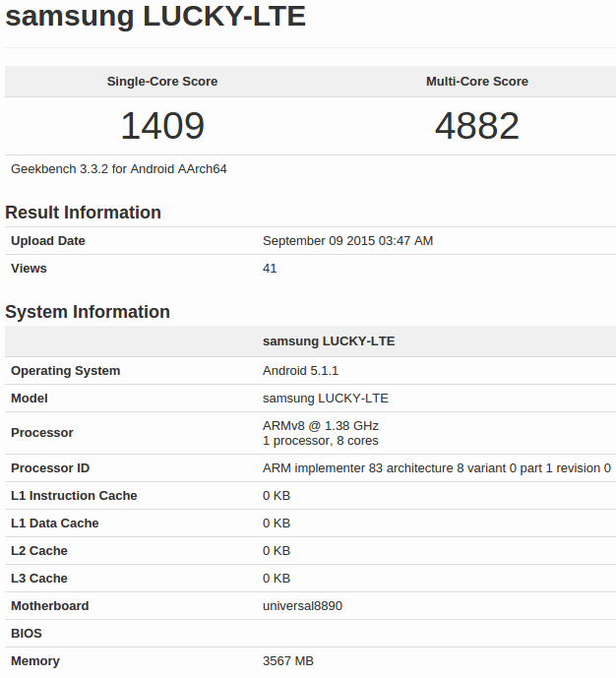Click the views count 41
Viewport: 616px width, 678px height.
coord(270,269)
